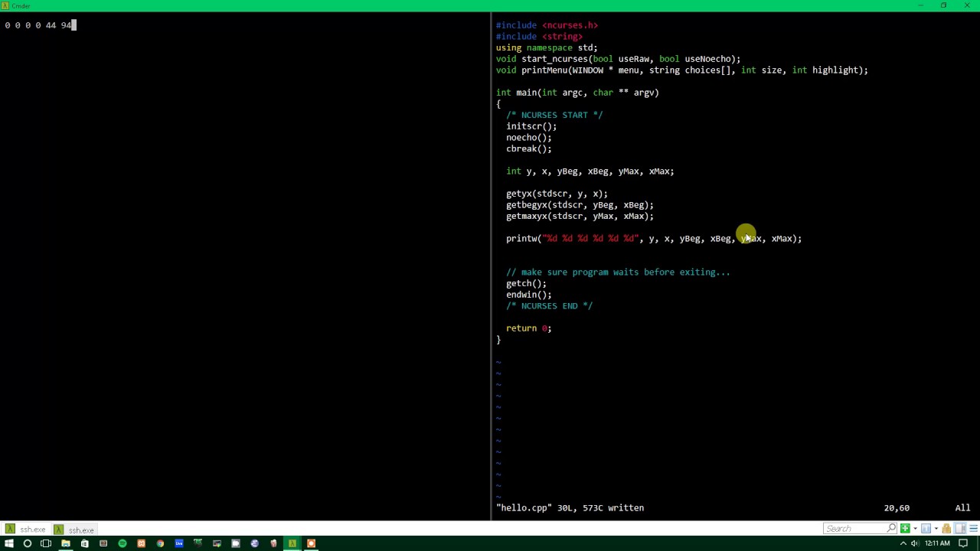This screenshot has width=980, height=551.
Task: Select the active Cmder lambda taskbar icon
Action: click(292, 543)
